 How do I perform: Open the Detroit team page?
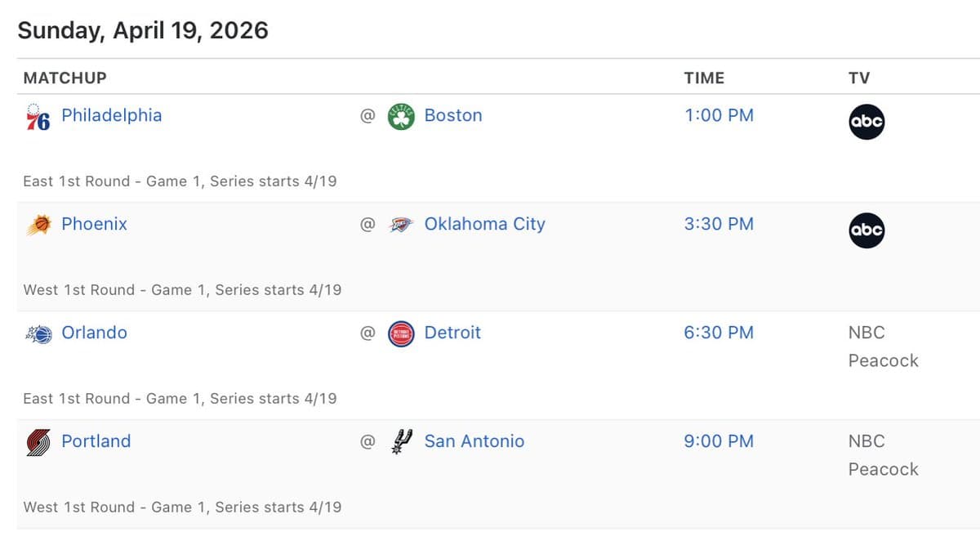click(x=452, y=333)
